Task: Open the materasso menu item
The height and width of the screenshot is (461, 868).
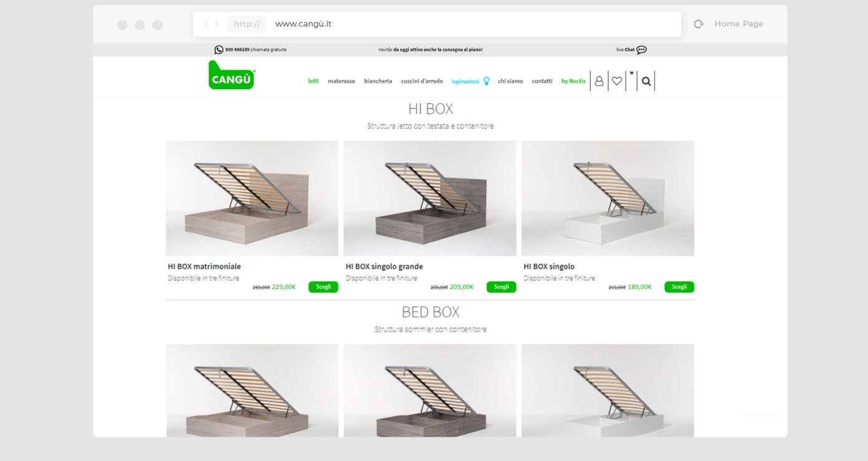Action: tap(341, 81)
